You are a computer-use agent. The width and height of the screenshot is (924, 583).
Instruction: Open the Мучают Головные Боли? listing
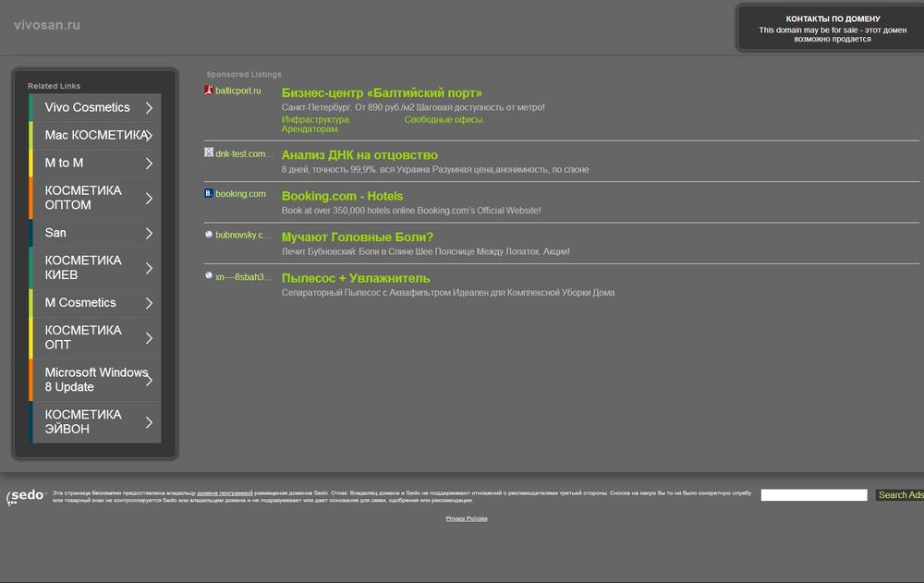tap(357, 237)
